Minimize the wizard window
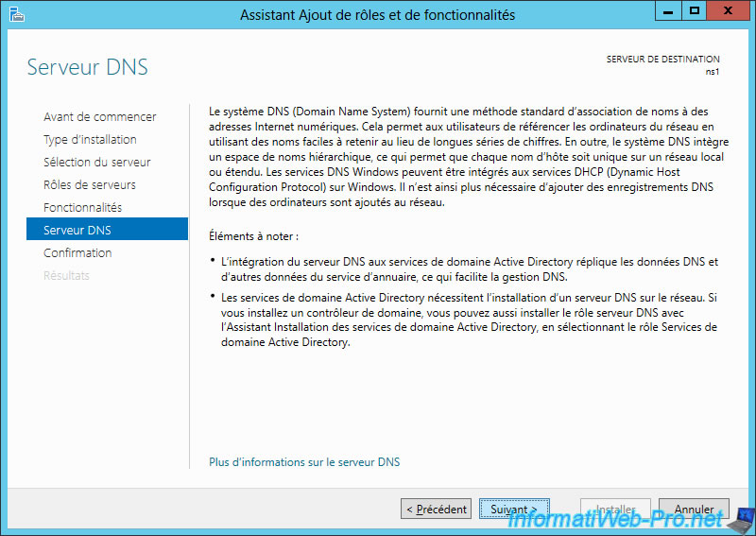Image resolution: width=756 pixels, height=536 pixels. point(668,11)
